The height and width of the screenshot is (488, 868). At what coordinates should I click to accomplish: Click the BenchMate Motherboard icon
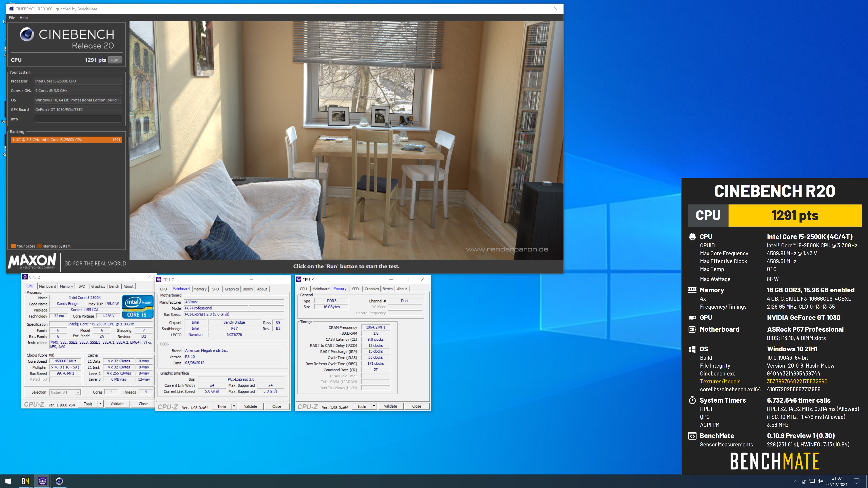click(692, 329)
